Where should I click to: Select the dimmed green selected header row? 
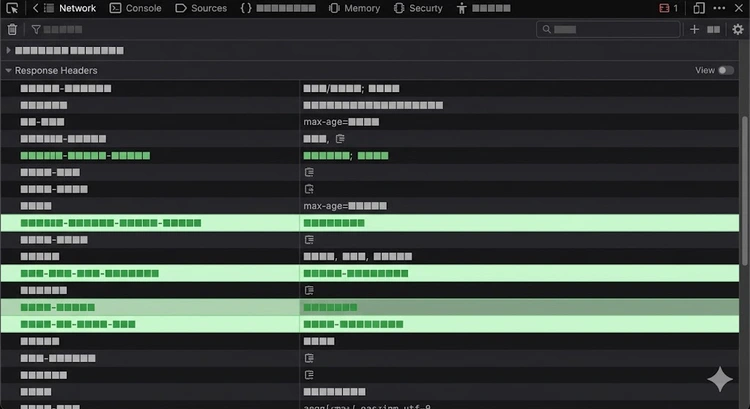tap(370, 307)
